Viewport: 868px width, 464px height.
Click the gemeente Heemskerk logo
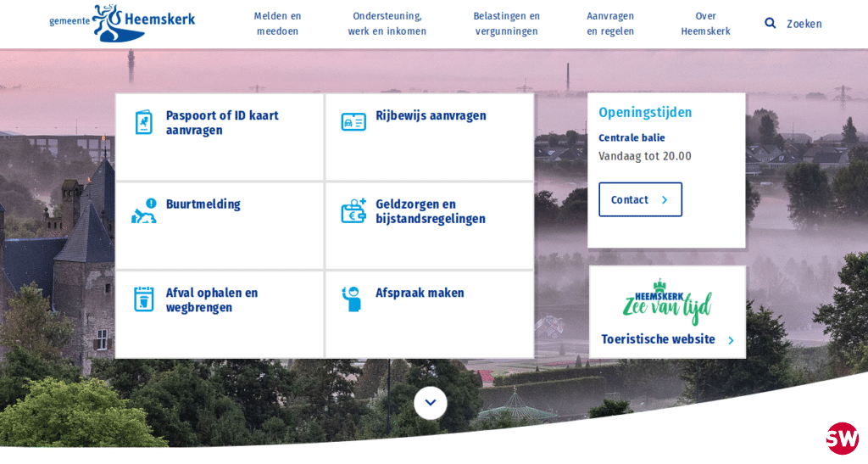(122, 23)
